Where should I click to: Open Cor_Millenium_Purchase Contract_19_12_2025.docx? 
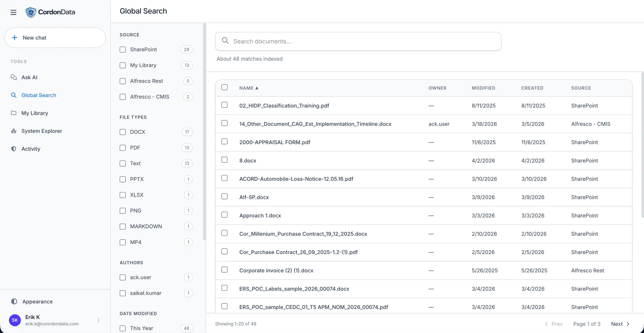pos(303,234)
